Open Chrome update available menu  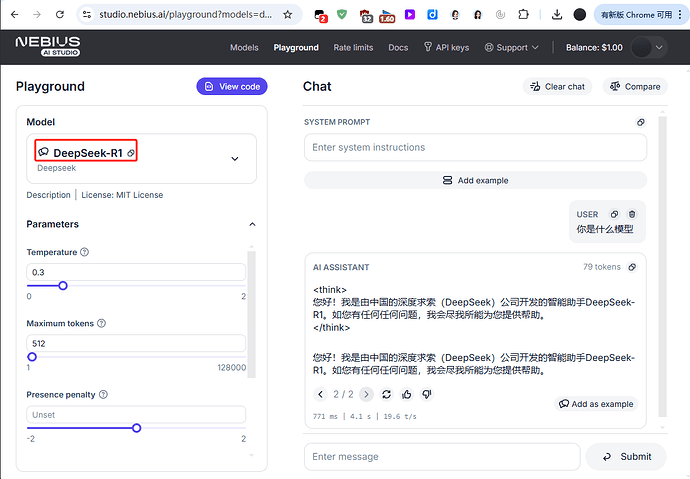pos(641,15)
